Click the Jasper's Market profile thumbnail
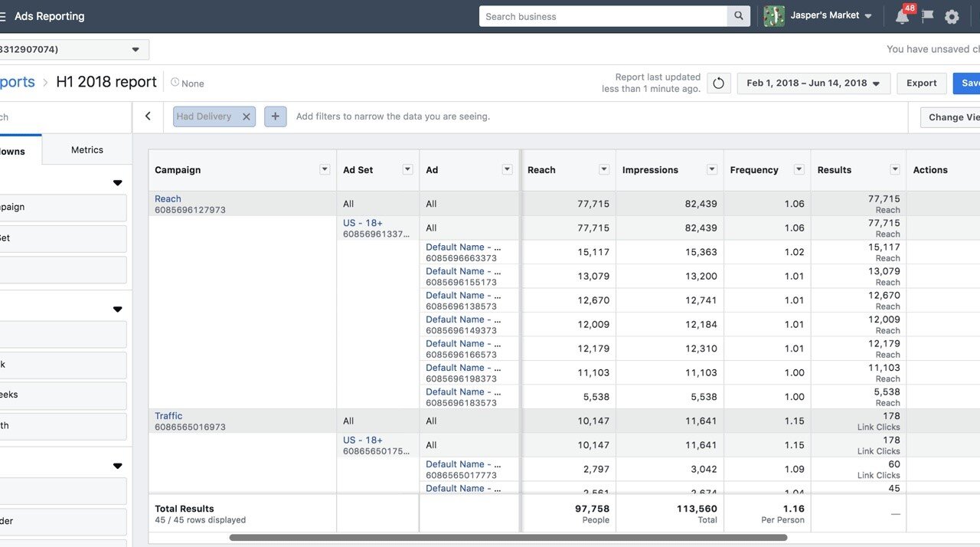980x547 pixels. coord(774,16)
